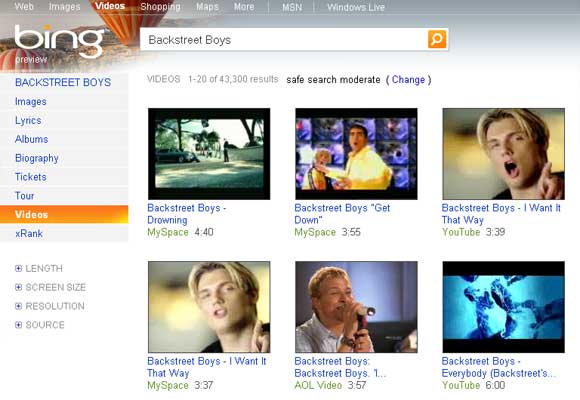Click Change safe search link
Image resolution: width=580 pixels, height=400 pixels.
408,80
